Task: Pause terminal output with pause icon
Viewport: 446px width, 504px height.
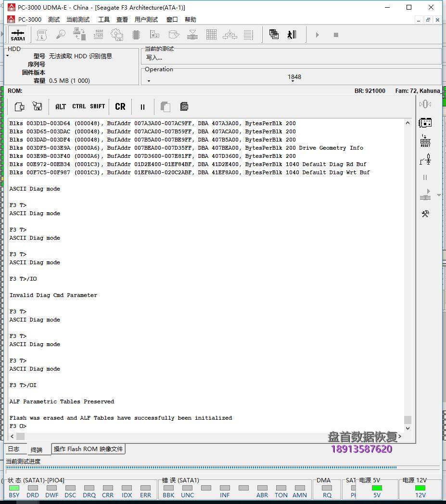Action: (x=143, y=107)
